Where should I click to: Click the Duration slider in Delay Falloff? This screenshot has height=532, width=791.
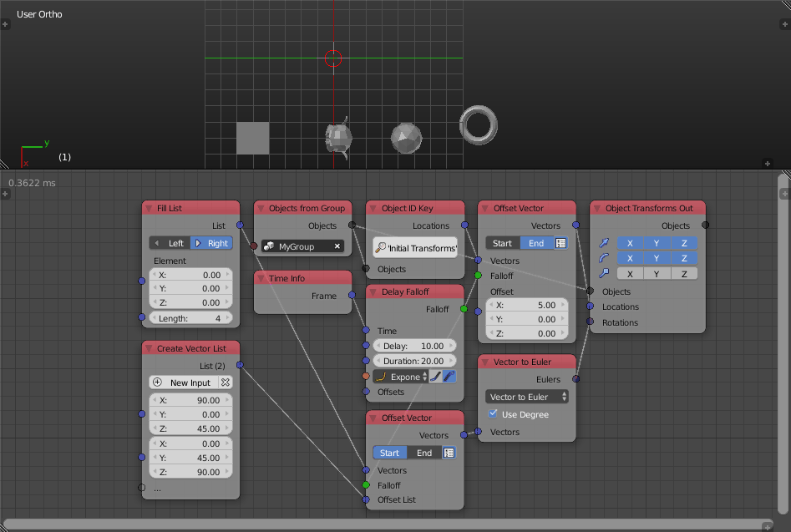point(414,360)
